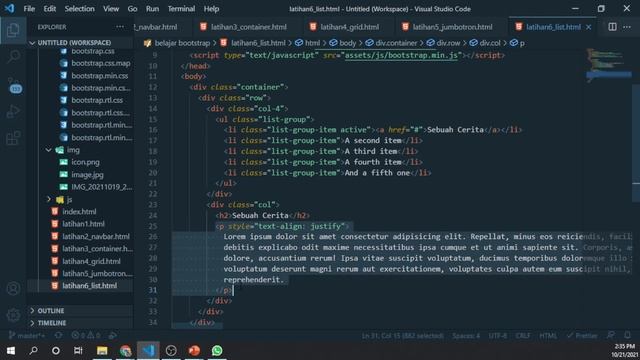Open the Manage gear icon

(13, 315)
